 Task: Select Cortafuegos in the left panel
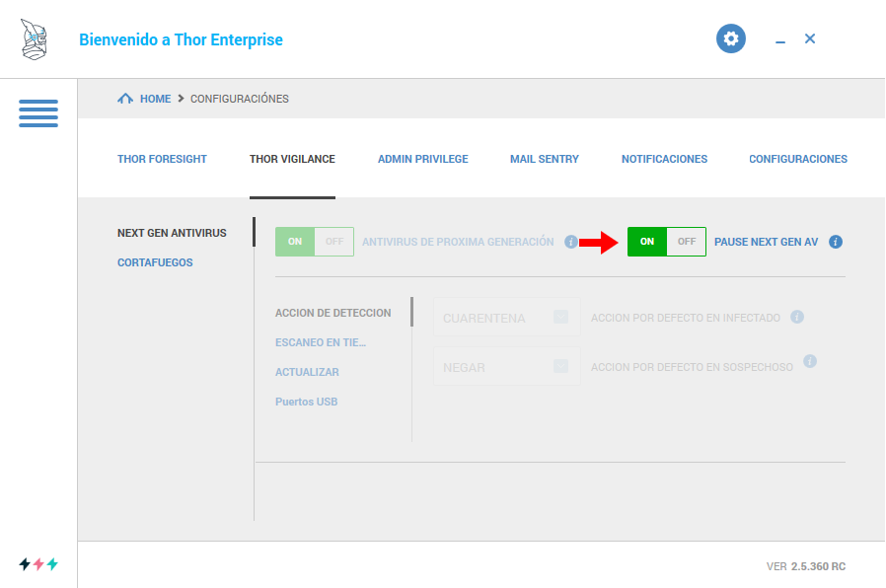point(155,262)
